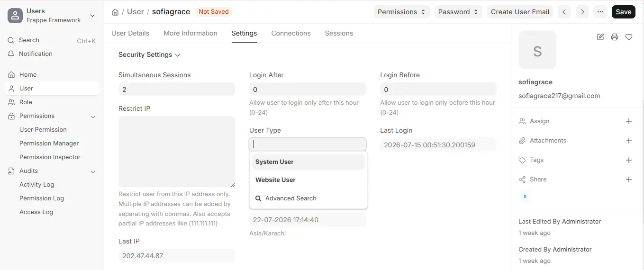Click the User Type combo box

point(308,144)
